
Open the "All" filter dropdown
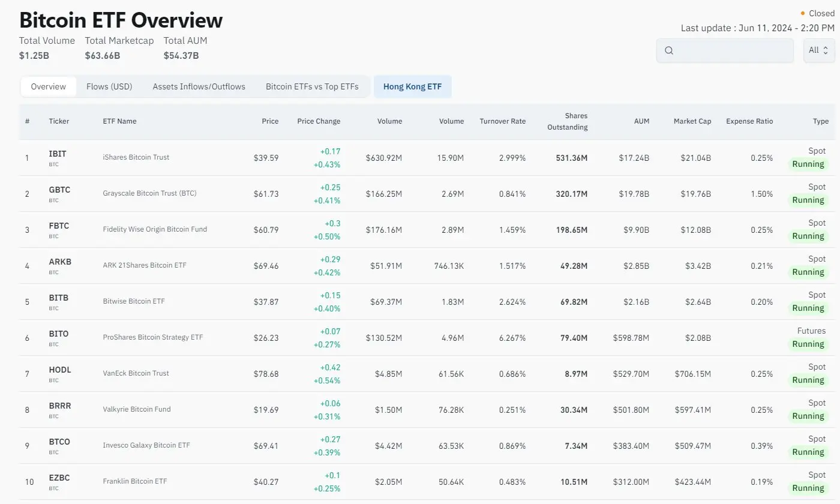[x=818, y=50]
